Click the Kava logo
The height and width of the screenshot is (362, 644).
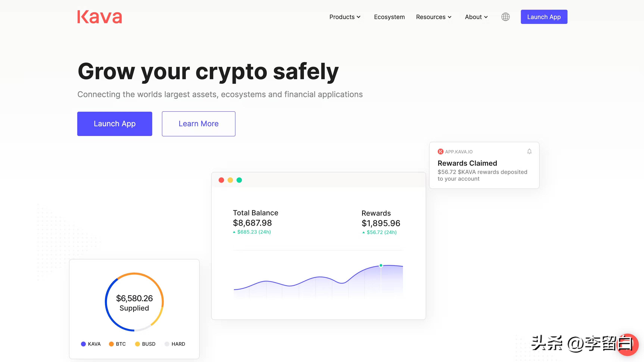pos(99,17)
